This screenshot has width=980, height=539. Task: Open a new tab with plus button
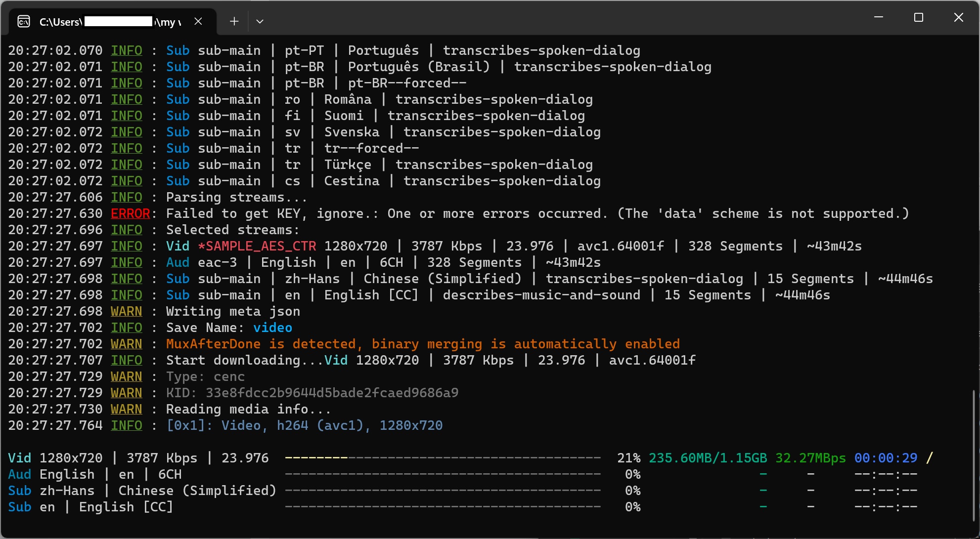(x=234, y=22)
